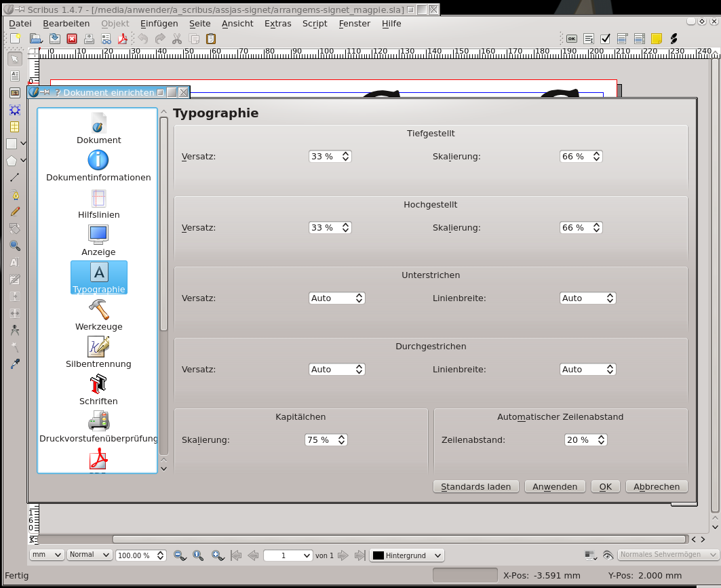This screenshot has width=721, height=588.
Task: Select the PDF checkbox tool in toolbar
Action: point(606,39)
